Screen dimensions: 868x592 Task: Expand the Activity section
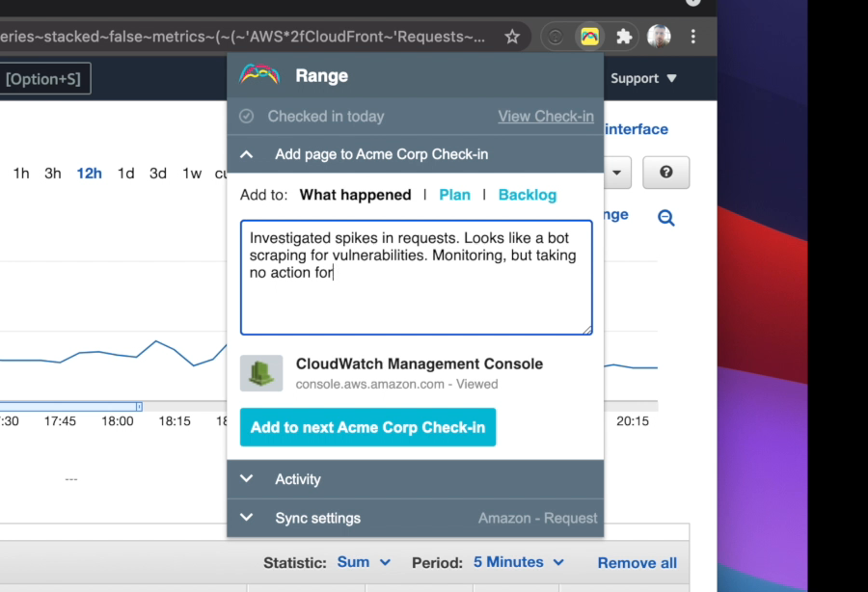coord(415,479)
